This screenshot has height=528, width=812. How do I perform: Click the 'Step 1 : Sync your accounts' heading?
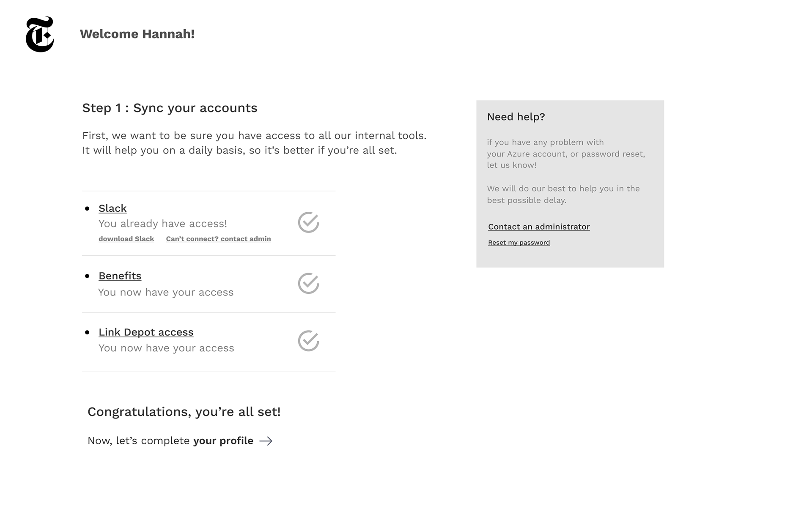(170, 108)
